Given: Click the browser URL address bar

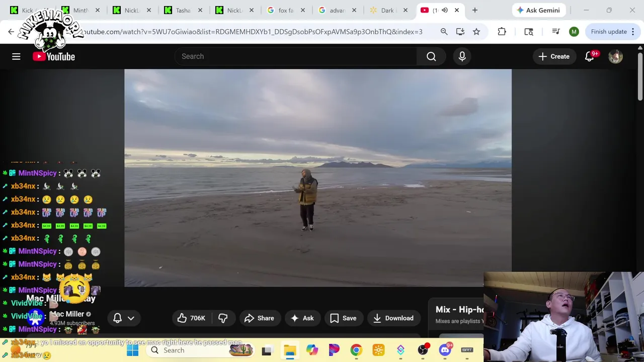Looking at the screenshot, I should pos(252,32).
